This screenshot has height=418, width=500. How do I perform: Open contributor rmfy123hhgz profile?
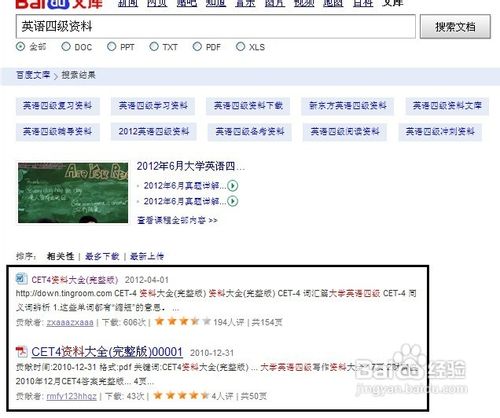point(72,396)
